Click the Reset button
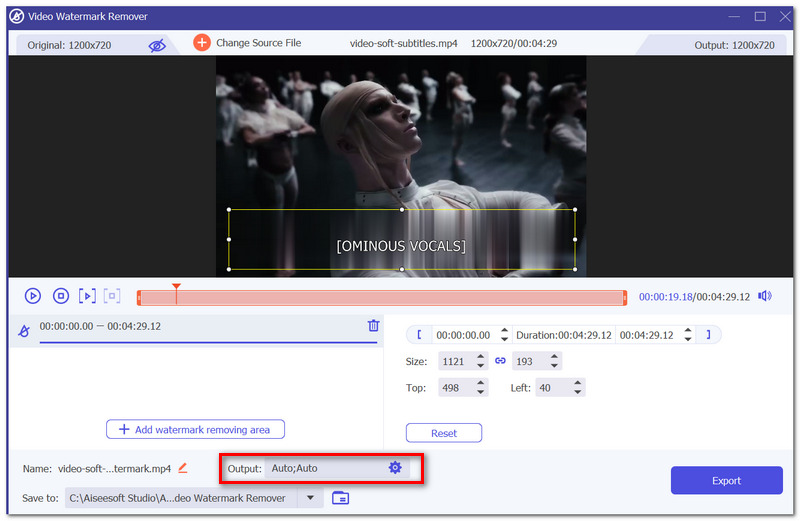The image size is (800, 521). [x=444, y=433]
